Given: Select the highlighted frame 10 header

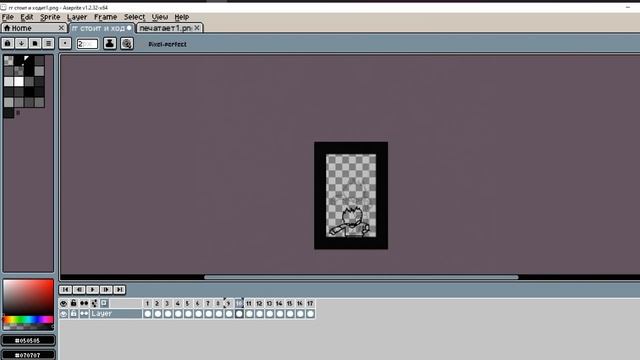Looking at the screenshot, I should pyautogui.click(x=239, y=303).
